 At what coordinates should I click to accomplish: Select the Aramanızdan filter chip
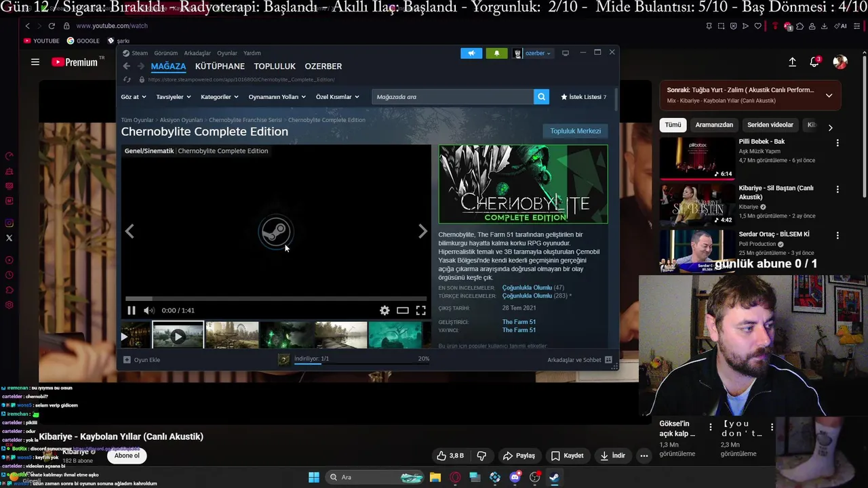pos(714,125)
